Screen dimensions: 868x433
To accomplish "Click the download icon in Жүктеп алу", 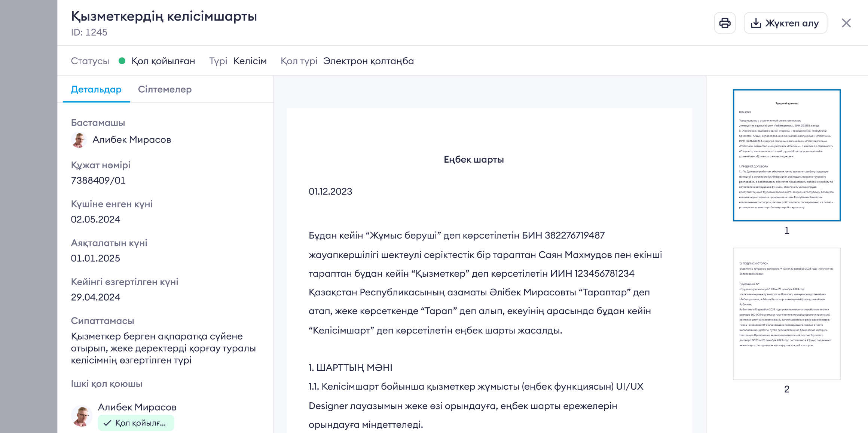I will 756,23.
